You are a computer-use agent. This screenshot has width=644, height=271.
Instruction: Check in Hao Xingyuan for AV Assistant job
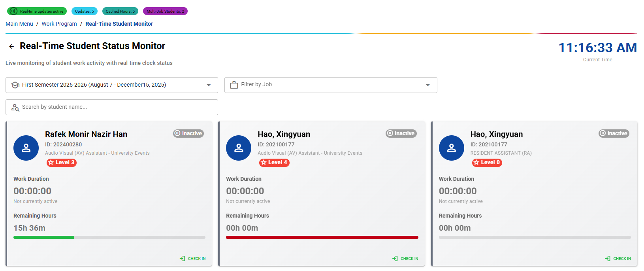point(405,258)
